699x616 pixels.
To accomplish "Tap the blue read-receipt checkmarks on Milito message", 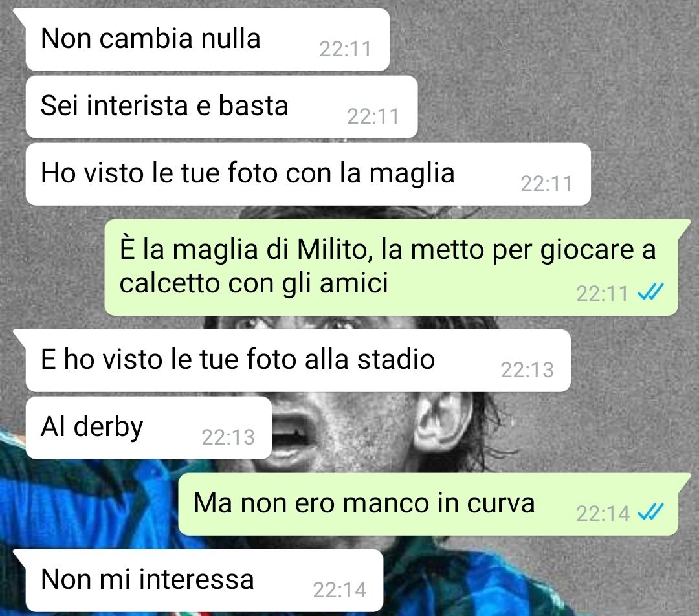I will point(650,292).
